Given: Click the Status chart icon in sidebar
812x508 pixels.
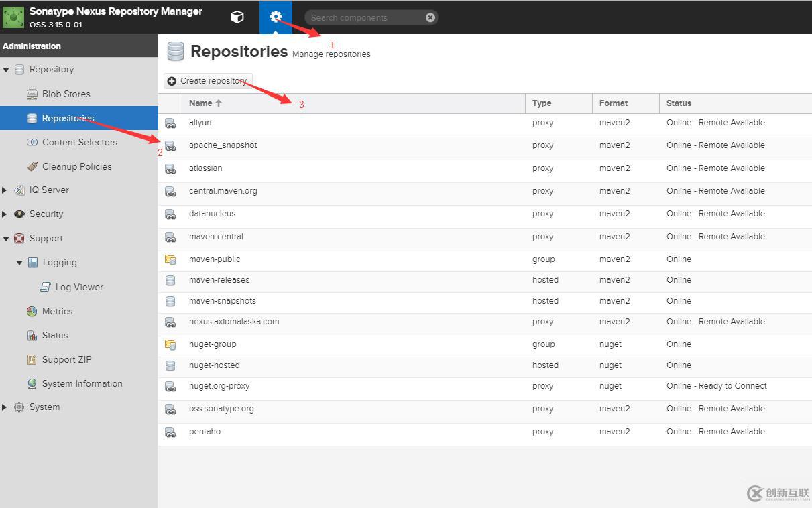Looking at the screenshot, I should 32,335.
